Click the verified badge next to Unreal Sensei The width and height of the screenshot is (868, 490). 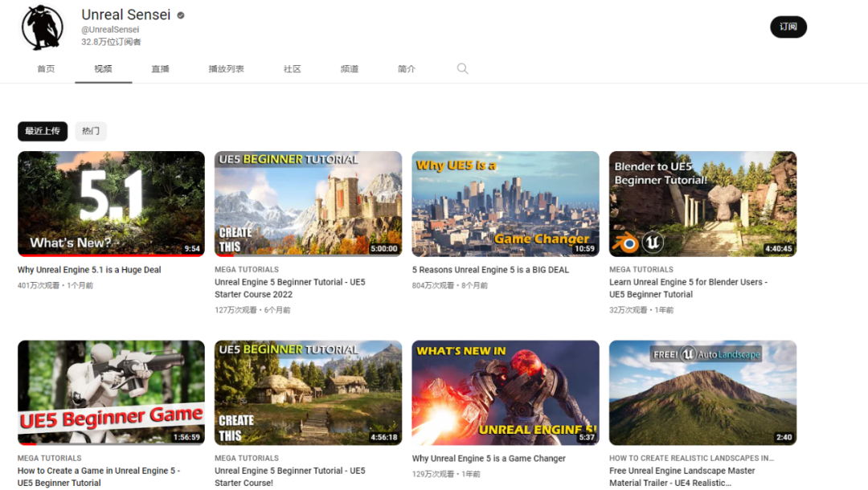pyautogui.click(x=181, y=15)
